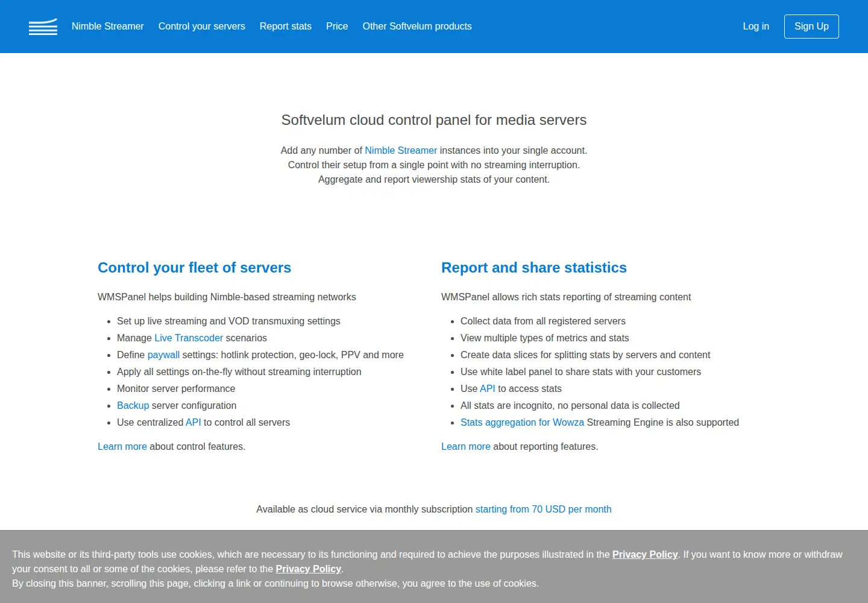The height and width of the screenshot is (603, 868).
Task: Click Learn more about reporting features
Action: pyautogui.click(x=466, y=447)
